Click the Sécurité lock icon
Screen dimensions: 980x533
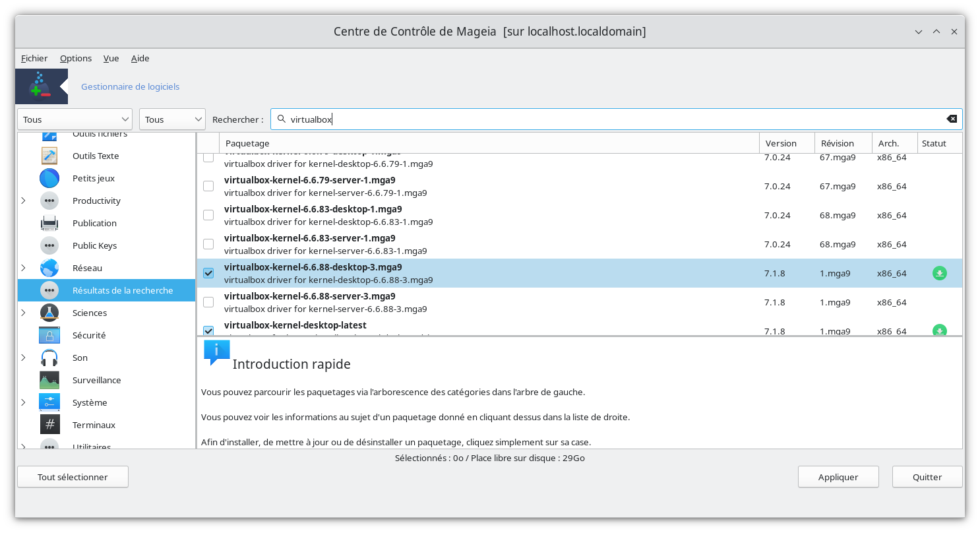tap(49, 335)
